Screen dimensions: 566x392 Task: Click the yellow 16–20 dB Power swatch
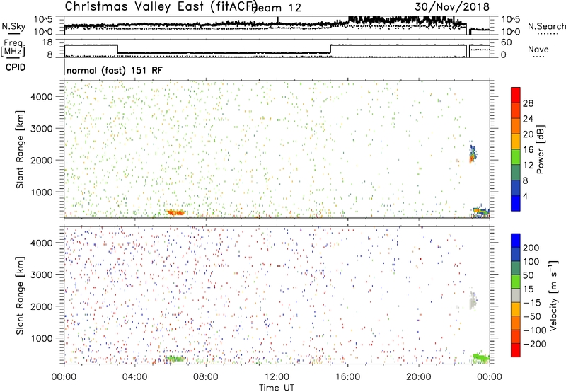point(516,141)
